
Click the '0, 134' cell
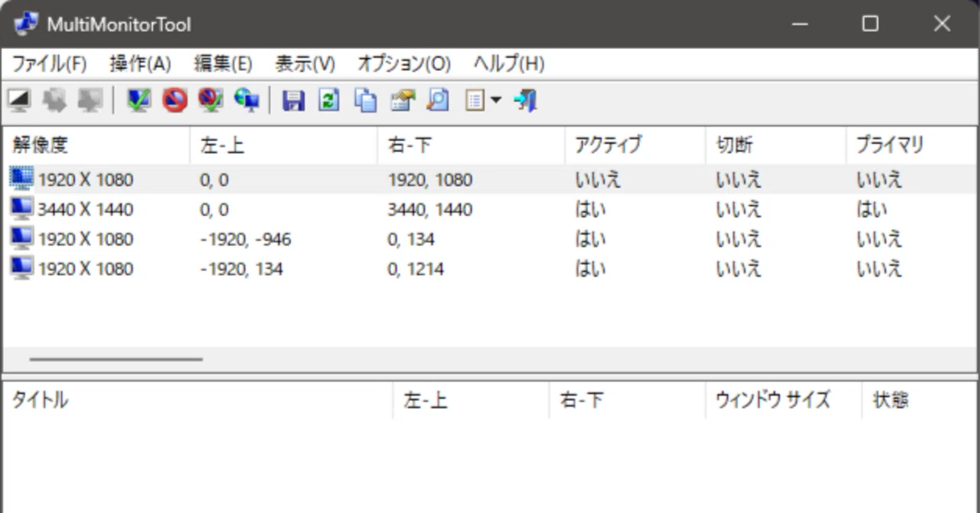[x=410, y=239]
